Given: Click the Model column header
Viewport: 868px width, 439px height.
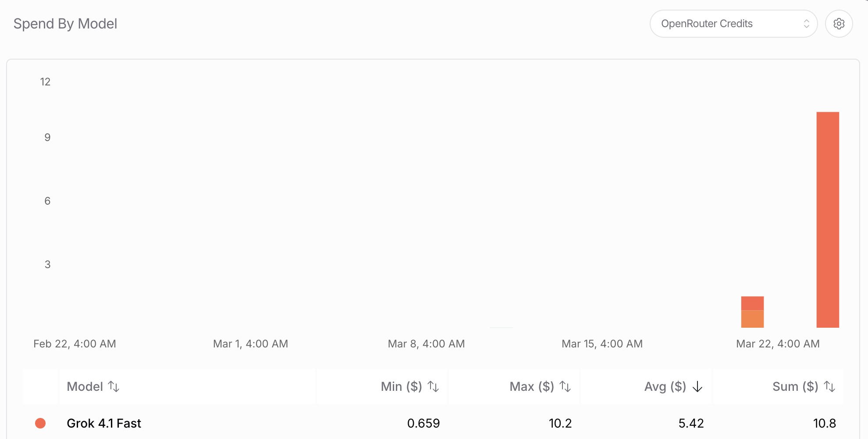Looking at the screenshot, I should [x=187, y=386].
